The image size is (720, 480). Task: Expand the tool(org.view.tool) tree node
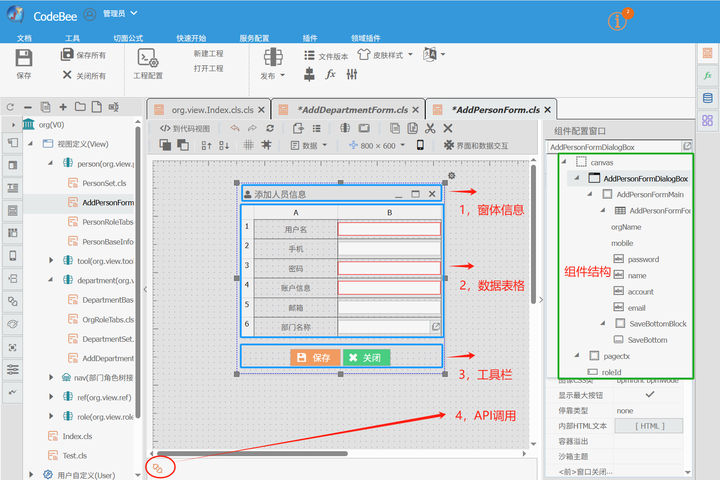[x=51, y=260]
